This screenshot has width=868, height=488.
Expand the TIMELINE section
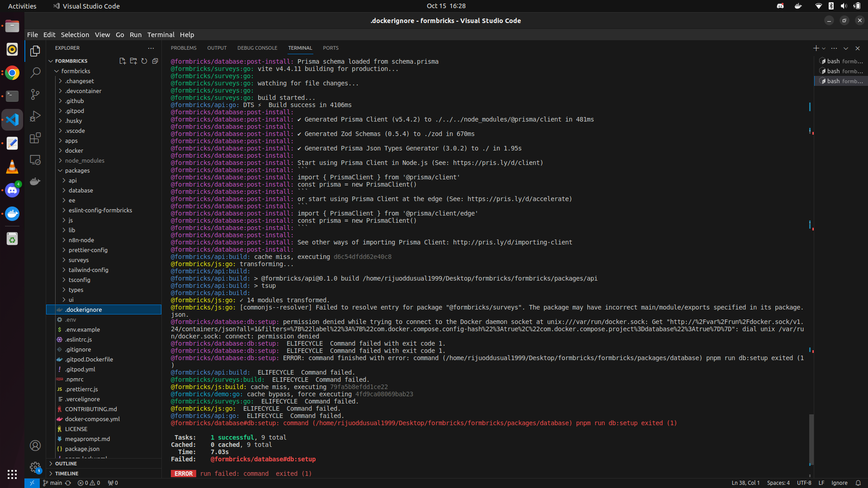tap(66, 474)
